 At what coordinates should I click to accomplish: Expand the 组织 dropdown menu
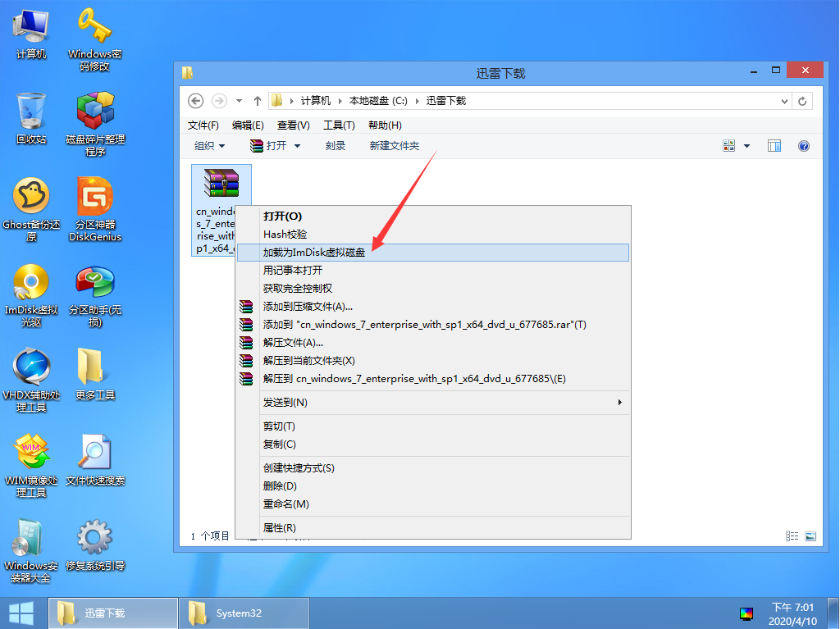coord(209,146)
